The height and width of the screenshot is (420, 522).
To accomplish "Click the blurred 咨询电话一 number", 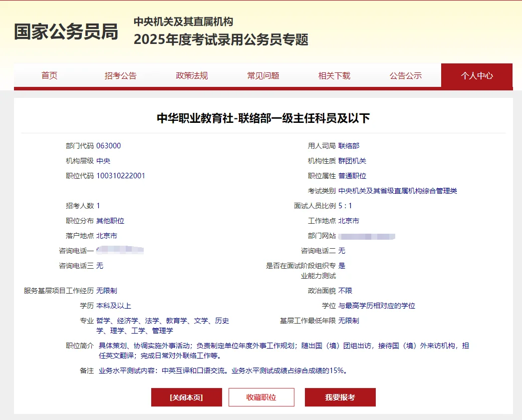I will pos(120,250).
